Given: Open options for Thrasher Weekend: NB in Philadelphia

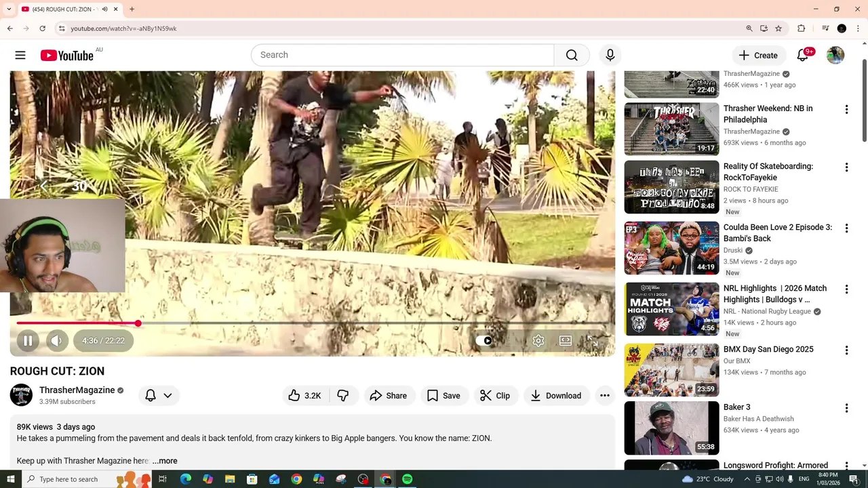Looking at the screenshot, I should tap(846, 109).
